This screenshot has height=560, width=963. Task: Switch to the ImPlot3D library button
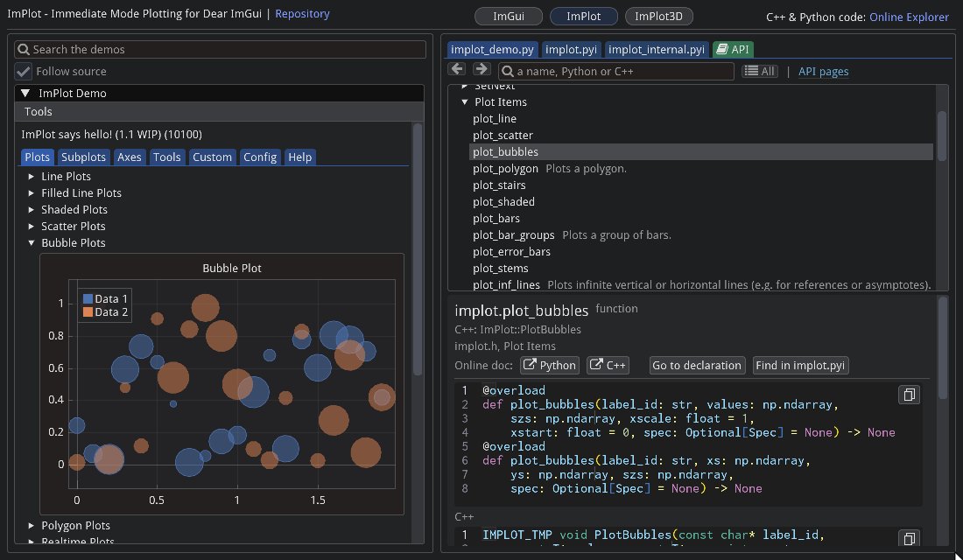tap(658, 16)
